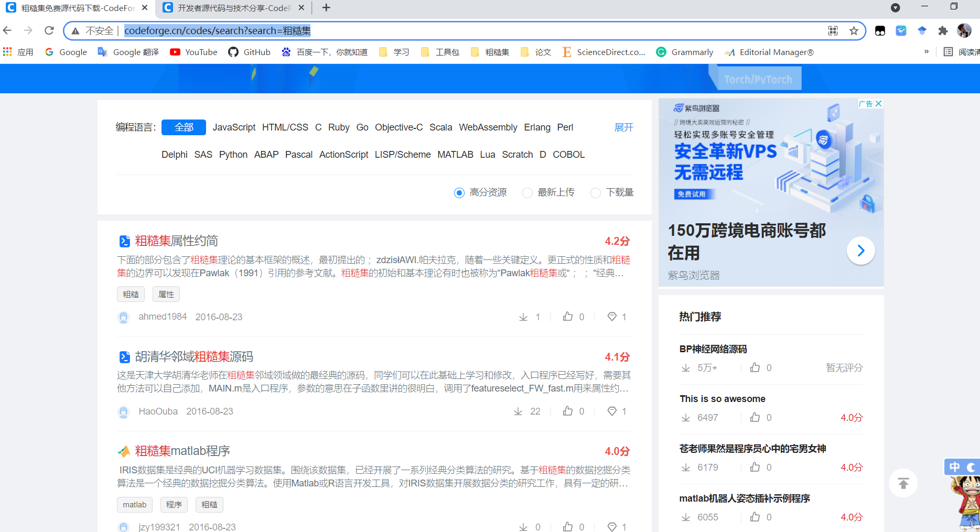
Task: Bookmark this page with the star icon
Action: 854,31
